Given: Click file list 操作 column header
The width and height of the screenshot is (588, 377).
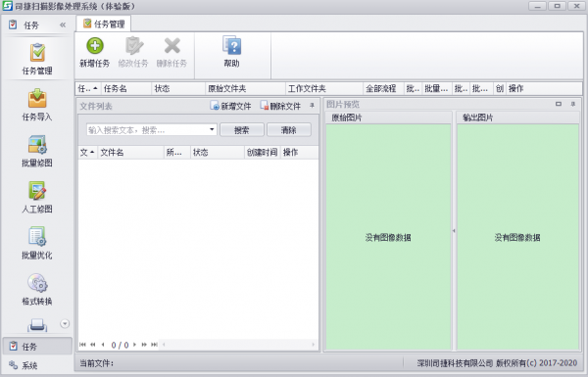Looking at the screenshot, I should [299, 153].
